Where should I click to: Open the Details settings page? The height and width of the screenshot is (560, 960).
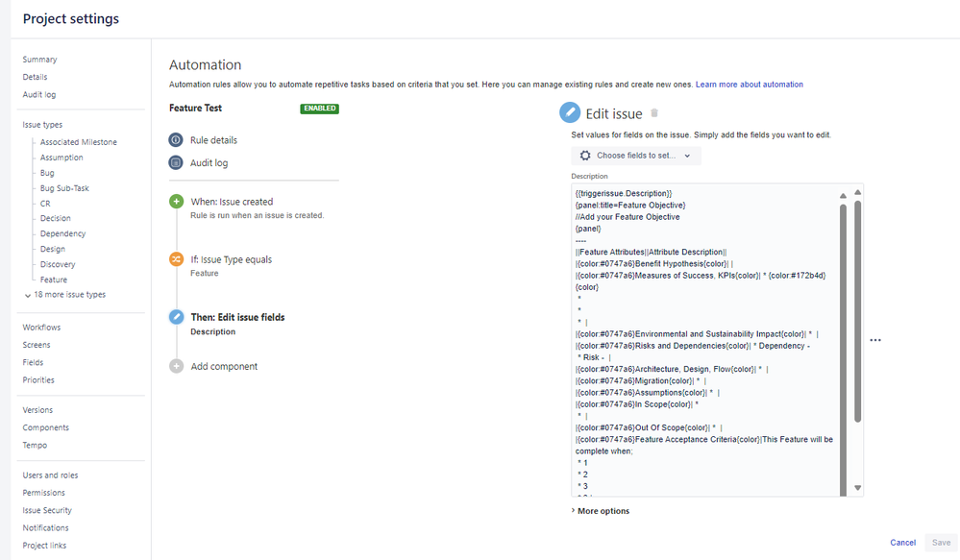click(x=35, y=77)
